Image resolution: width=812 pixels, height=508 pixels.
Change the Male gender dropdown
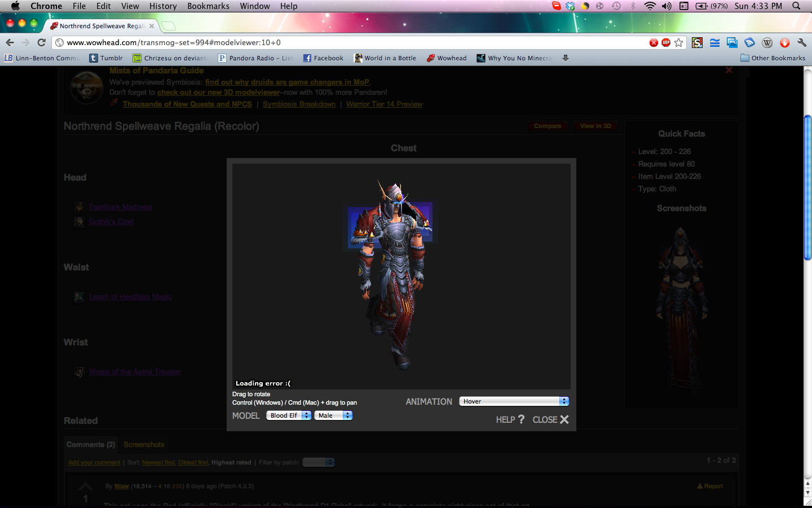(333, 415)
